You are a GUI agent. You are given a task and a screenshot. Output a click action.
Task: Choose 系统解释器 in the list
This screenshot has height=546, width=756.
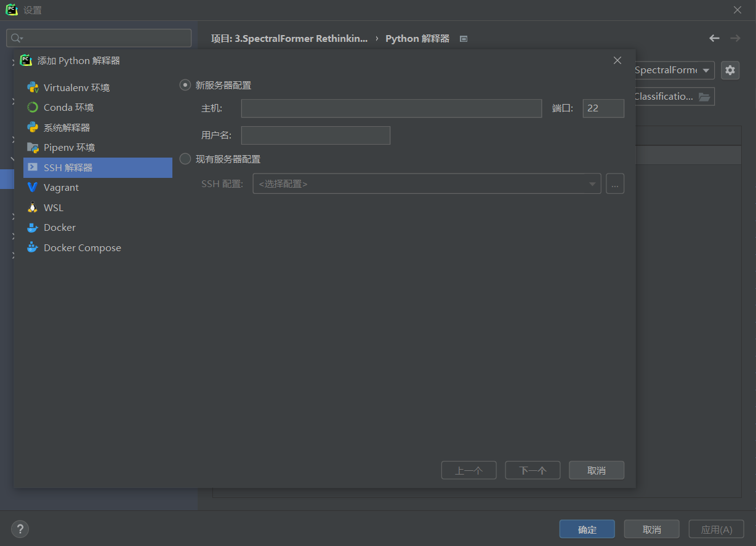(98, 127)
